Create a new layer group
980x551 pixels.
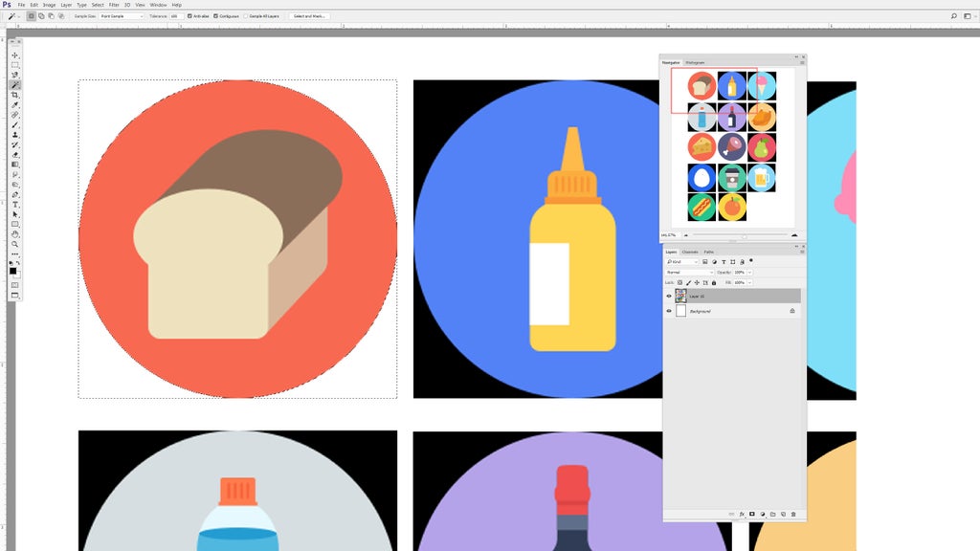tap(773, 514)
